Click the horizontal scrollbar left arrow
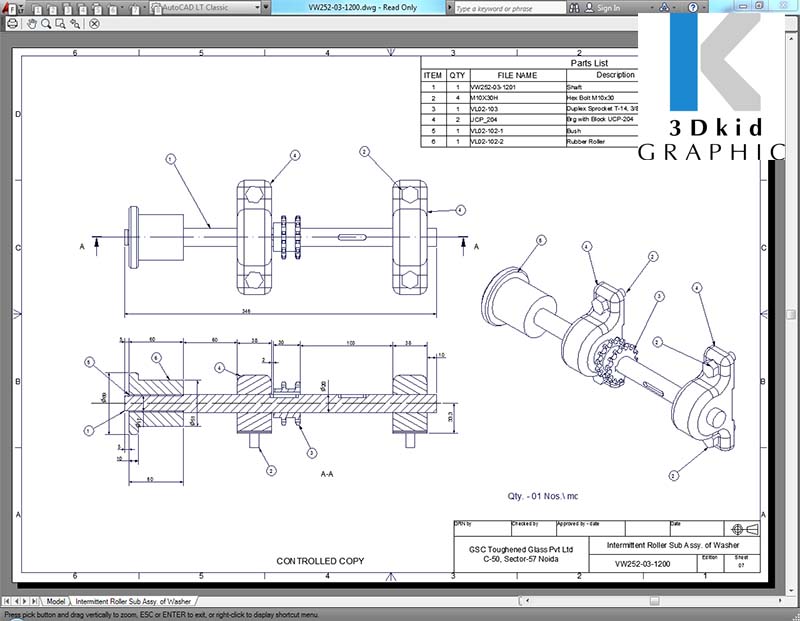The width and height of the screenshot is (800, 621). [x=527, y=601]
